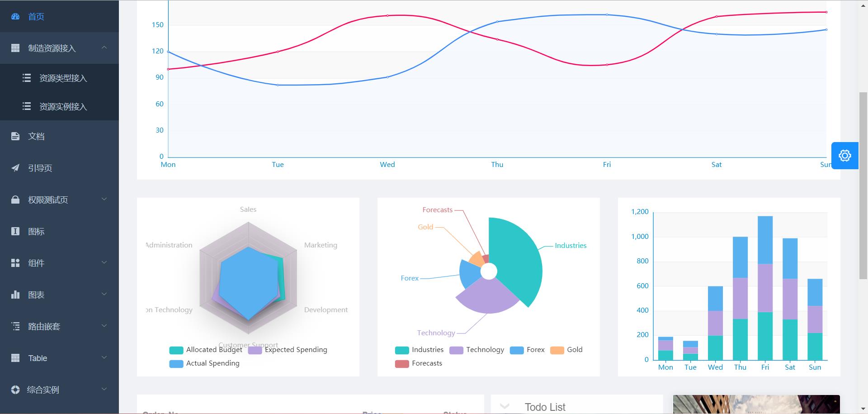
Task: Click the dashboard icon beside 首页
Action: pos(15,17)
